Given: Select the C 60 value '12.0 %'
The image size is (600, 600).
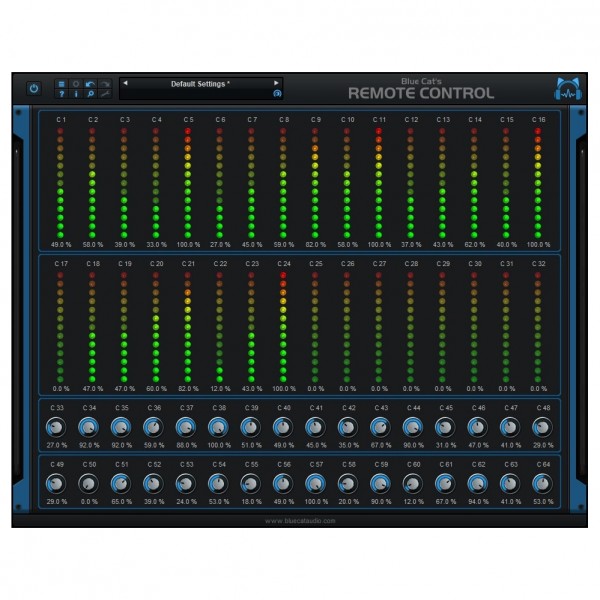Looking at the screenshot, I should 413,502.
